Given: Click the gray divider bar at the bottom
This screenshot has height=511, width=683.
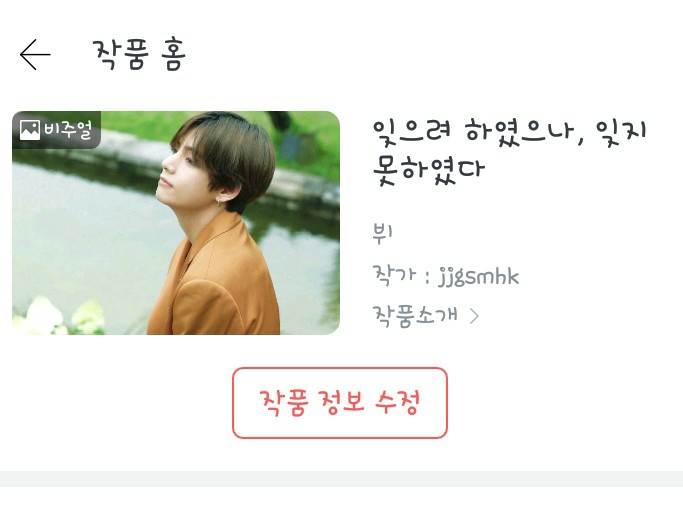Looking at the screenshot, I should (x=342, y=478).
